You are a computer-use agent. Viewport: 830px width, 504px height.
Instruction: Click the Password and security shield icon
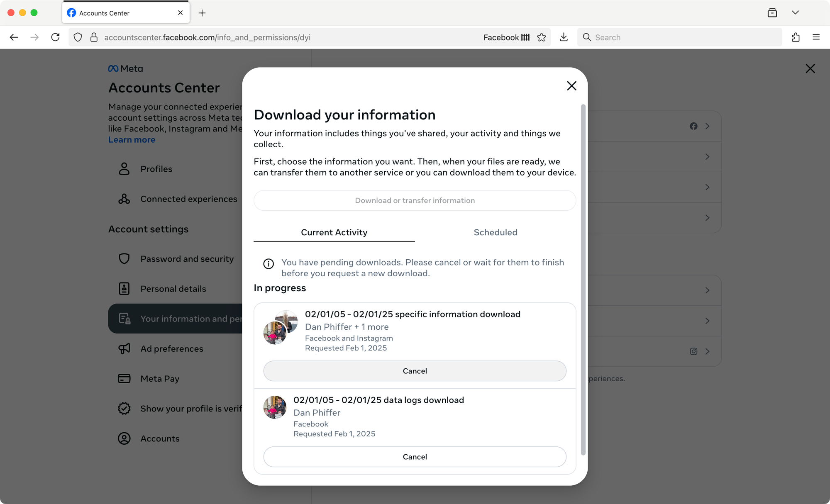click(x=124, y=259)
